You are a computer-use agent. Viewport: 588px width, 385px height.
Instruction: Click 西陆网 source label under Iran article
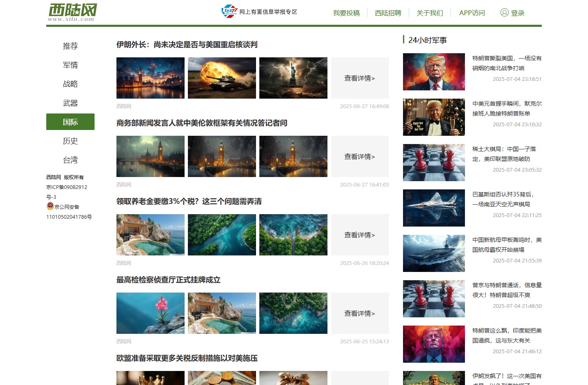click(124, 106)
